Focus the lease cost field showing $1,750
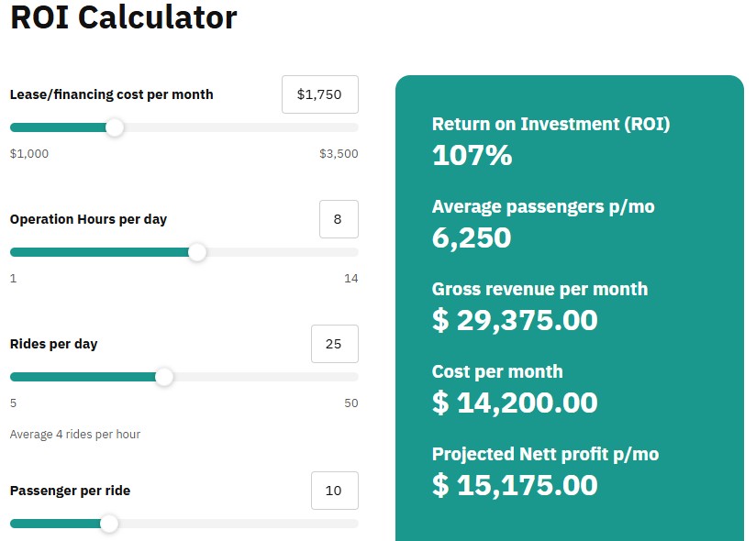This screenshot has width=756, height=541. [319, 94]
